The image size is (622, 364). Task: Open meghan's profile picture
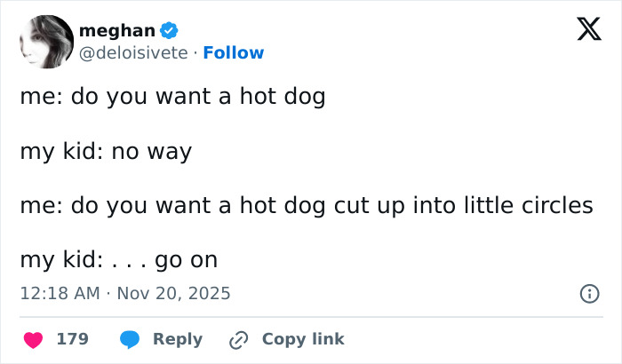tap(44, 42)
